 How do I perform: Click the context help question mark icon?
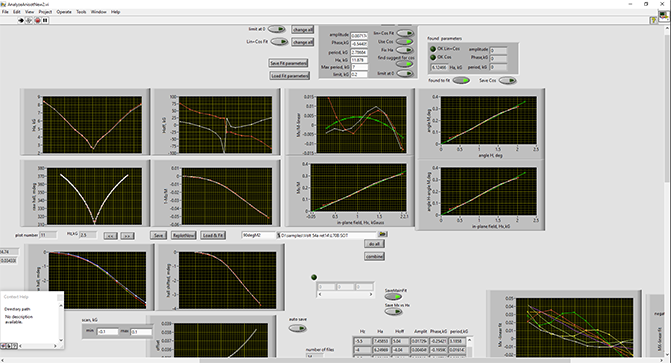pyautogui.click(x=653, y=20)
